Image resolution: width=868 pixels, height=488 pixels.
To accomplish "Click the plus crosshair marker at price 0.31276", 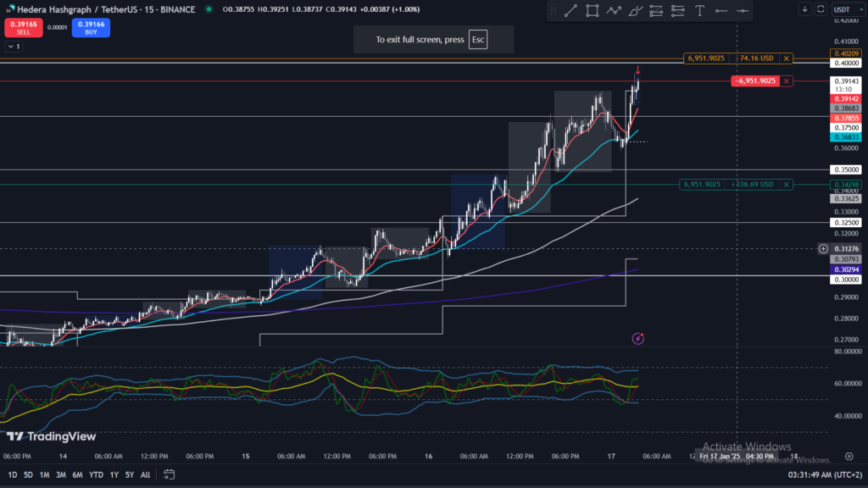I will click(823, 248).
